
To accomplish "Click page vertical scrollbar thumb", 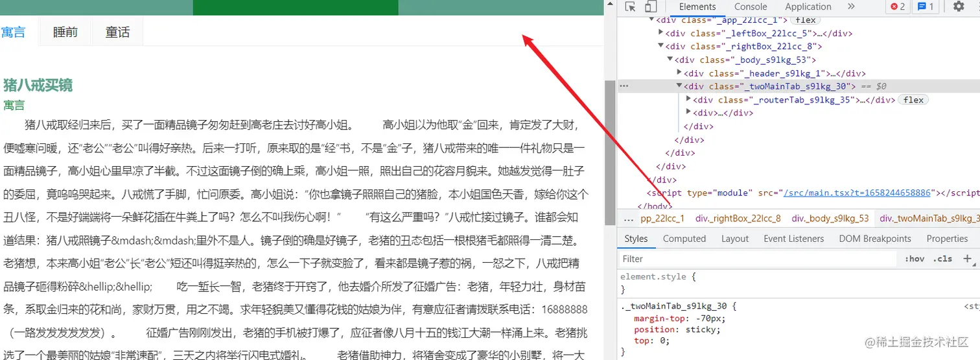I will pyautogui.click(x=609, y=153).
